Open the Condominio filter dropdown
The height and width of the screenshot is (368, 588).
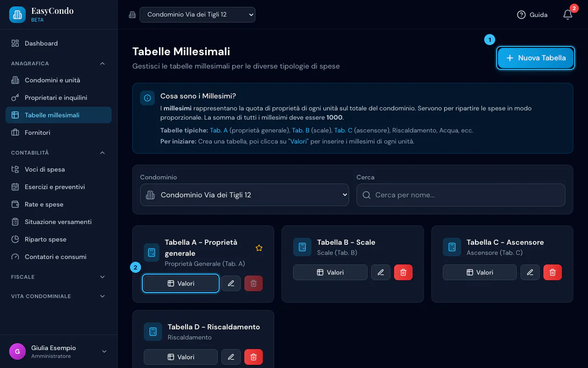244,195
